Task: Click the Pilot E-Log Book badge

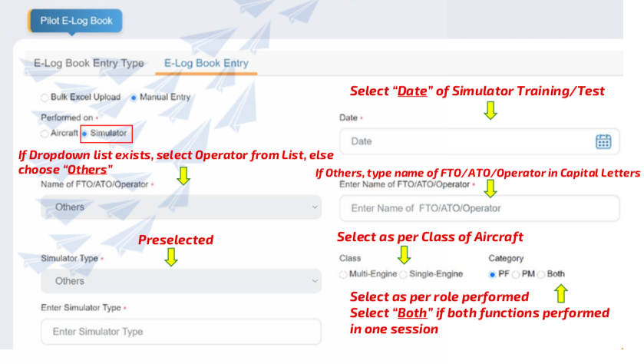Action: tap(75, 21)
